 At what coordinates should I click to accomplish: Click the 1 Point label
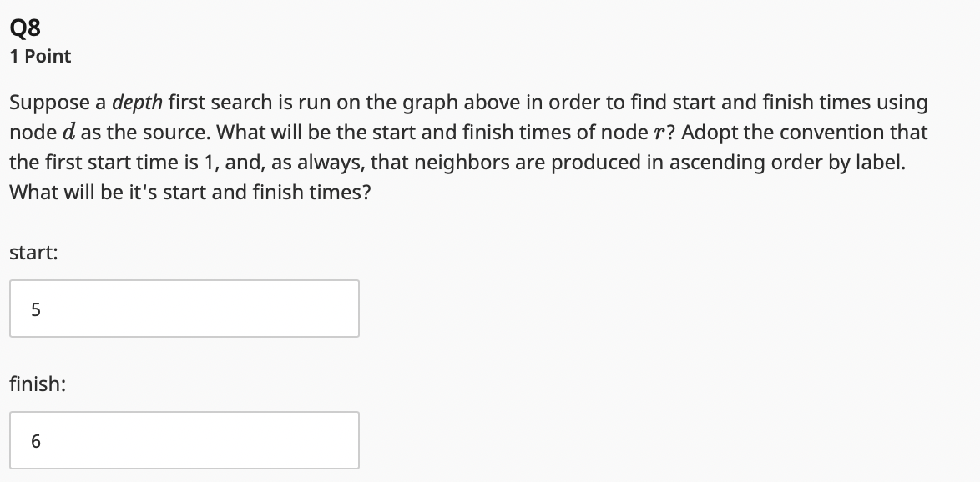point(39,56)
